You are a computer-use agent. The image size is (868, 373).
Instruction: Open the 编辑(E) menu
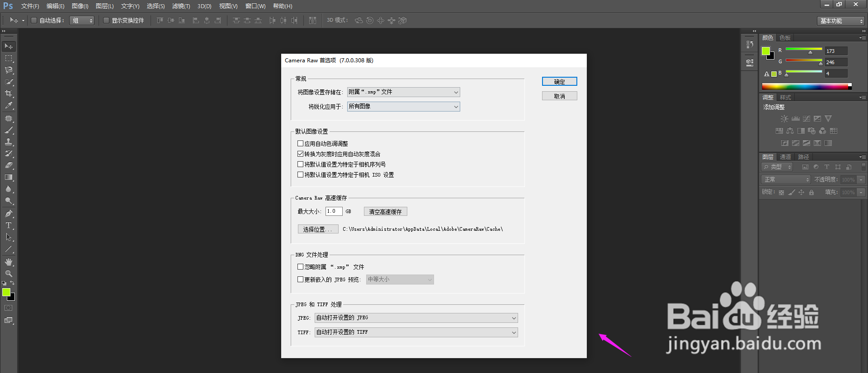(55, 6)
